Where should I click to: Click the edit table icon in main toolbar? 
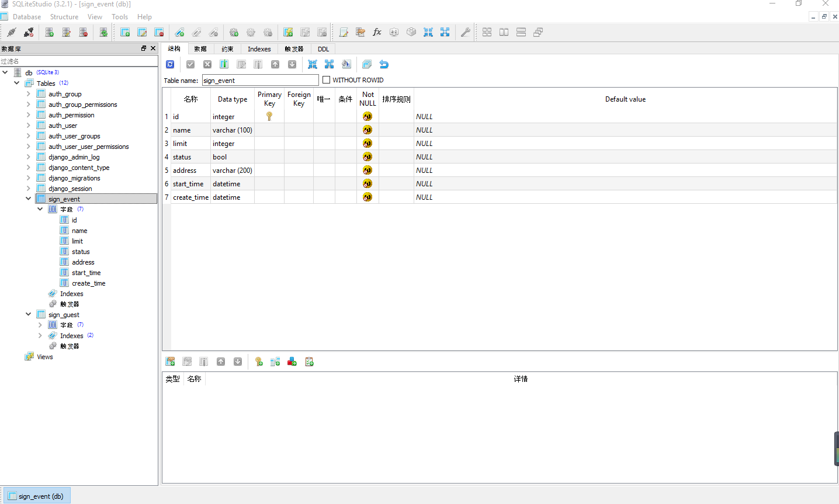(142, 32)
